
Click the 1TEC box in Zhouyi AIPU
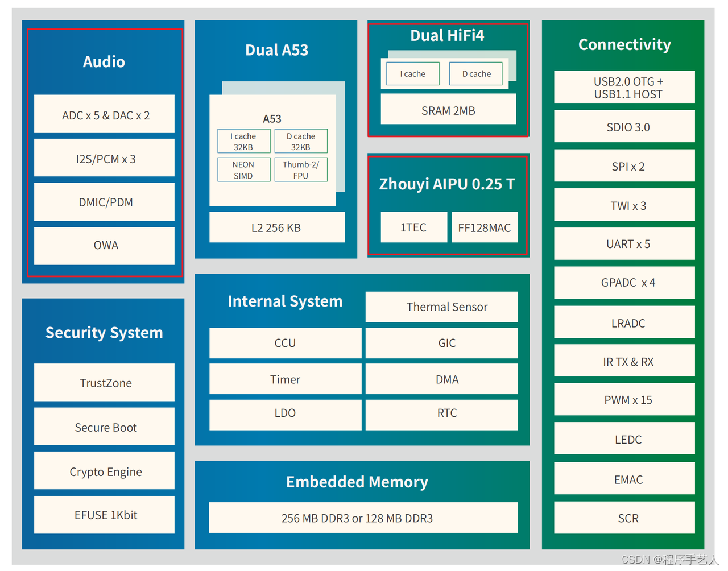coord(413,227)
